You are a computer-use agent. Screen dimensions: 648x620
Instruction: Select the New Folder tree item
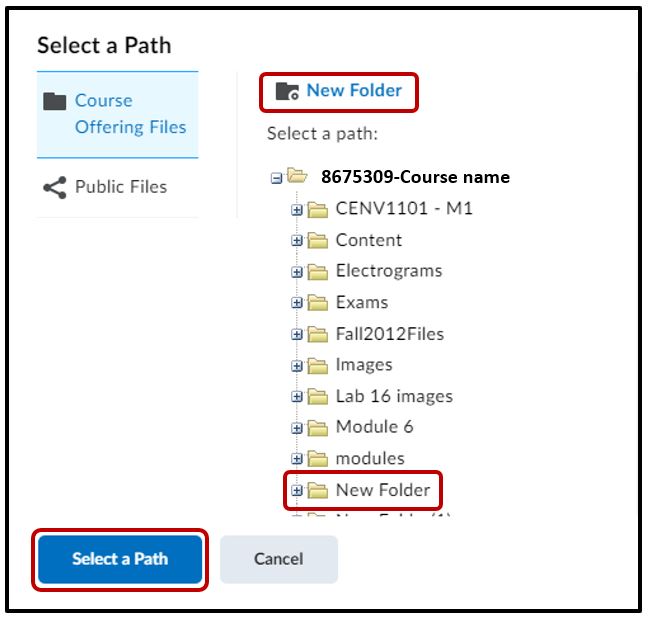tap(382, 490)
